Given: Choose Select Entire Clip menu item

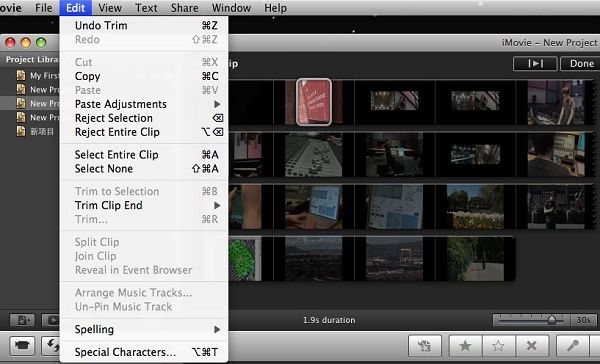Looking at the screenshot, I should click(x=144, y=155).
